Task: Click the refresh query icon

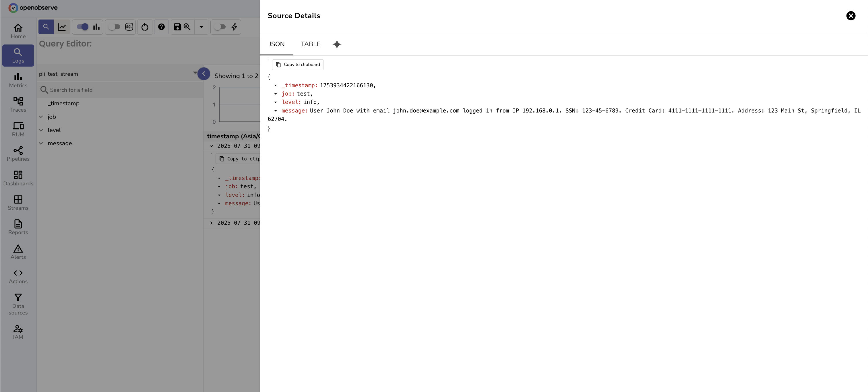Action: [x=145, y=27]
